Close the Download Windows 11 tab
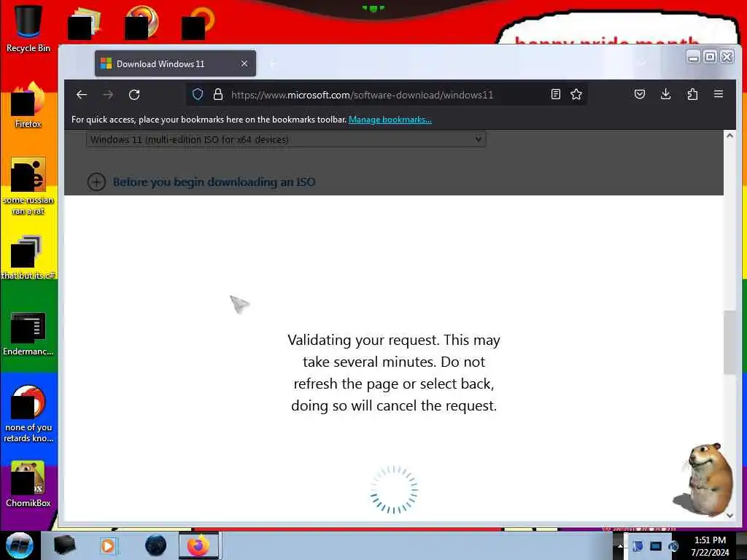The height and width of the screenshot is (560, 747). coord(244,63)
